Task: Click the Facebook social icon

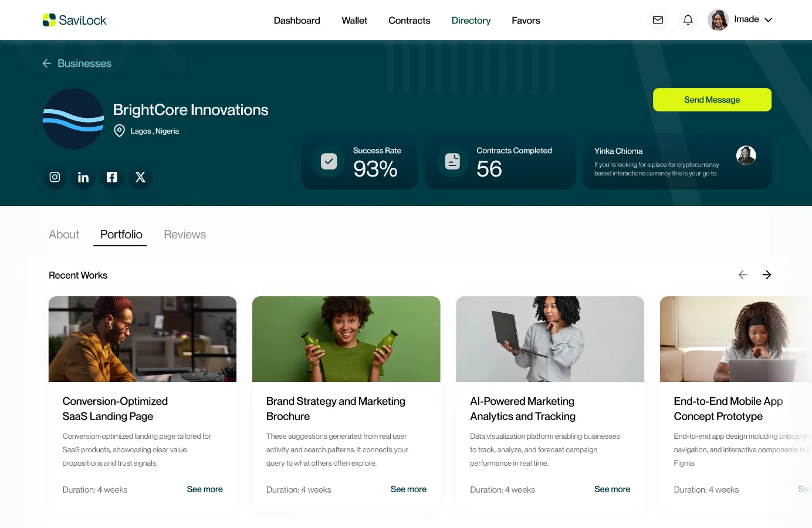Action: point(111,177)
